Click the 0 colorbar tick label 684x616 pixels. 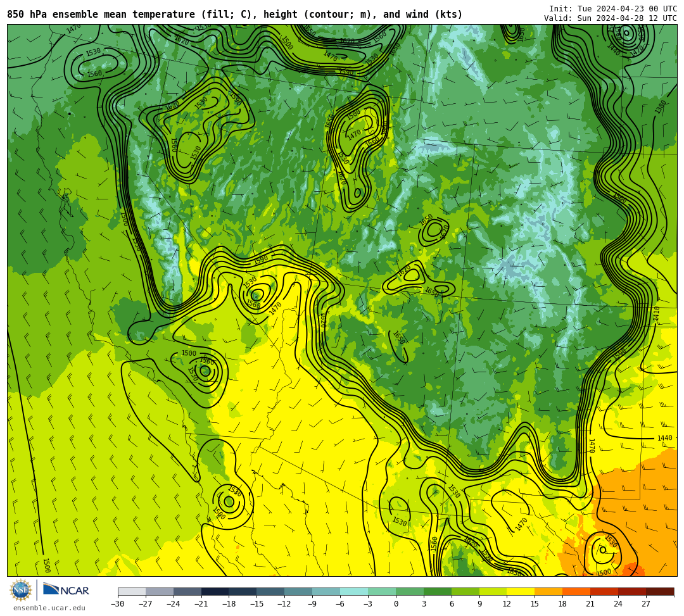(x=396, y=604)
